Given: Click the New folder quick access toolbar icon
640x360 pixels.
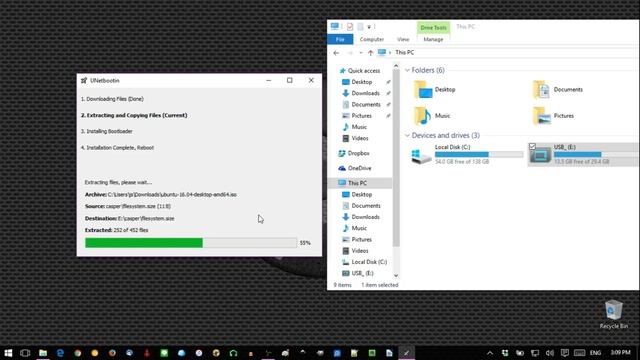Looking at the screenshot, I should 360,27.
